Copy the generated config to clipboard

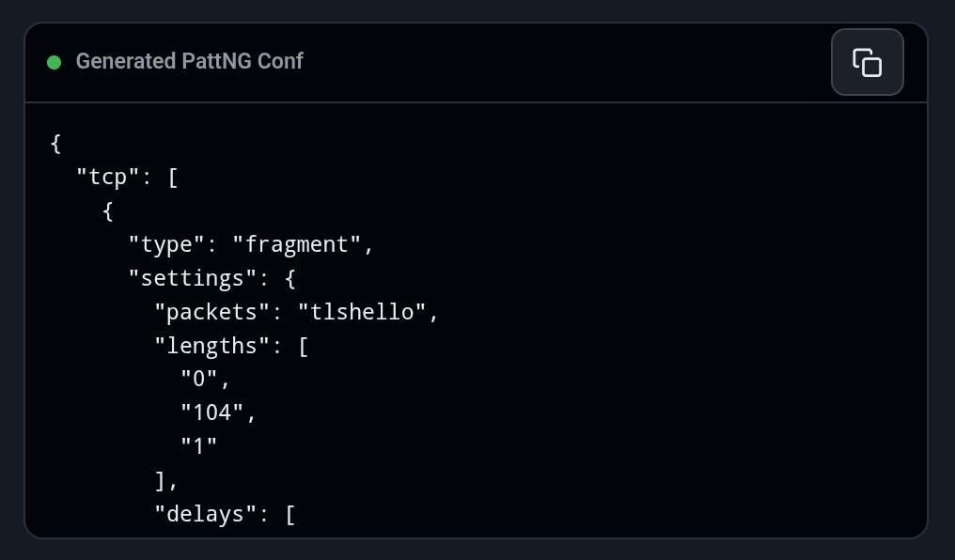point(868,62)
